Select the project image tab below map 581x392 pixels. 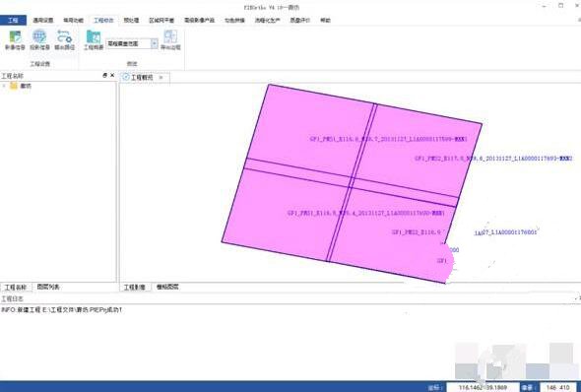135,288
